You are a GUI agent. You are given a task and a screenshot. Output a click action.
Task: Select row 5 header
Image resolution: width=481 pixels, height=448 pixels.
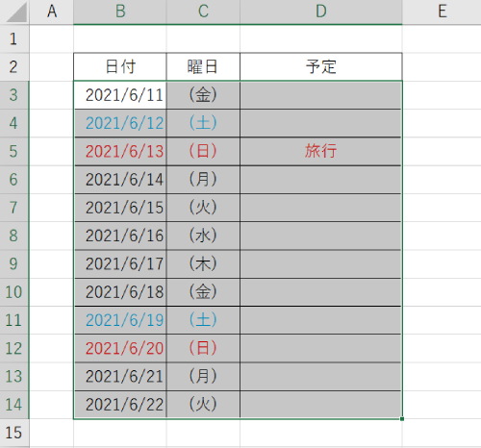[x=14, y=151]
